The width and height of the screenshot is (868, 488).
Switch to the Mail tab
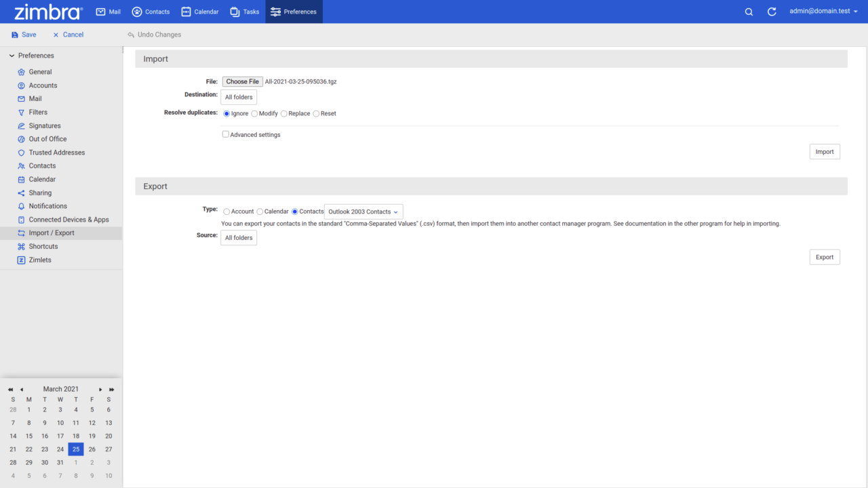click(x=108, y=11)
